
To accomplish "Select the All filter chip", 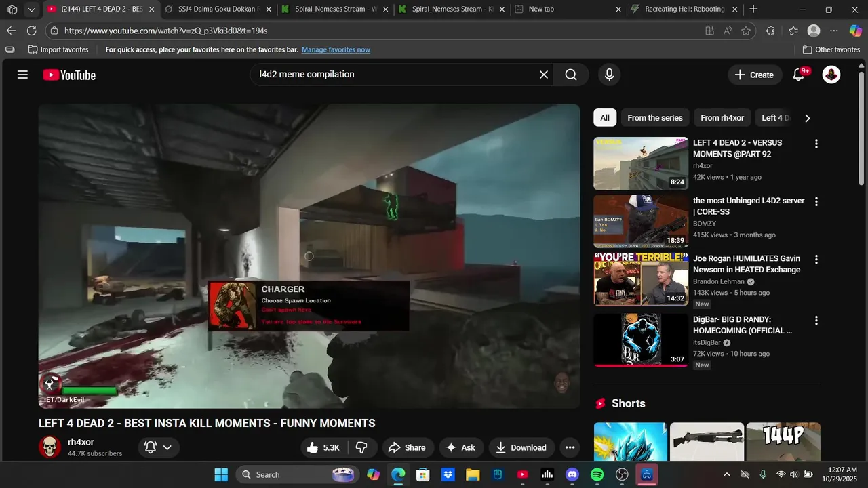I will tap(605, 118).
